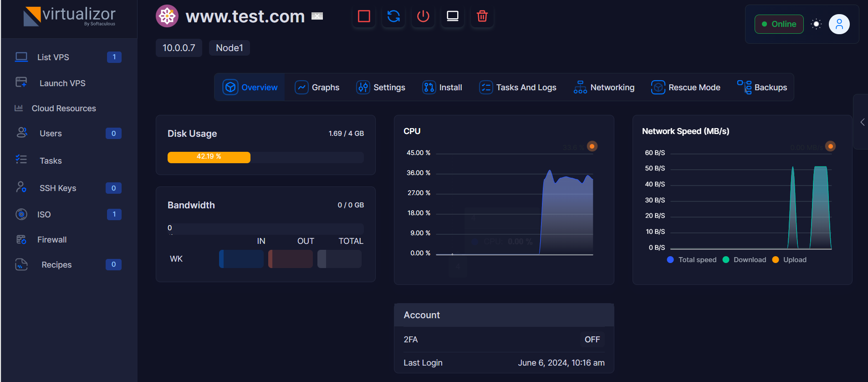868x382 pixels.
Task: Click the restart VPS refresh icon
Action: pos(393,16)
